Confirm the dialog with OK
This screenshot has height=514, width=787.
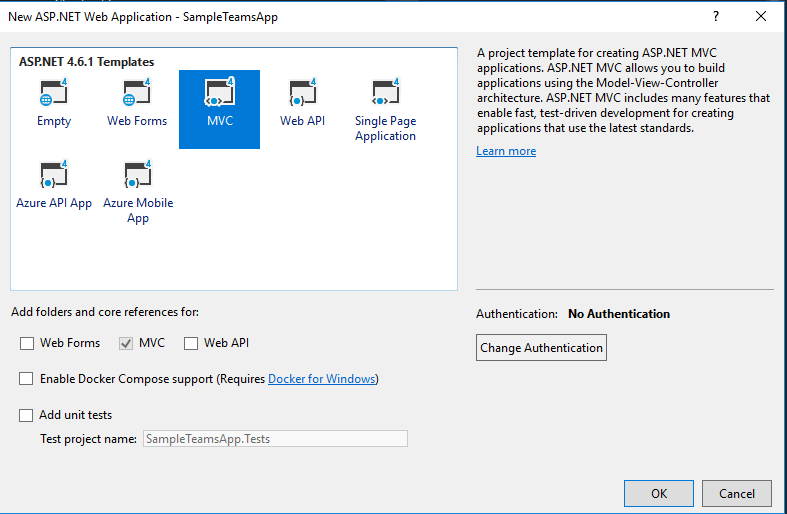659,493
